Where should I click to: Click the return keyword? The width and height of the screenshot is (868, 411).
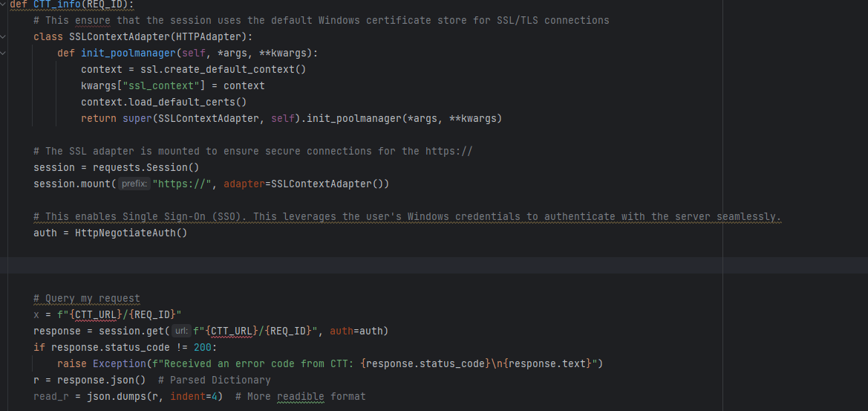point(99,118)
